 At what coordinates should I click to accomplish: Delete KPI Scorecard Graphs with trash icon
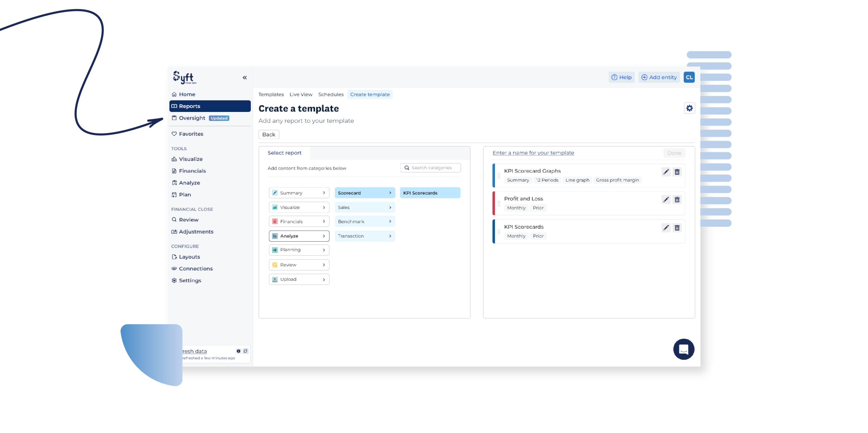[677, 172]
